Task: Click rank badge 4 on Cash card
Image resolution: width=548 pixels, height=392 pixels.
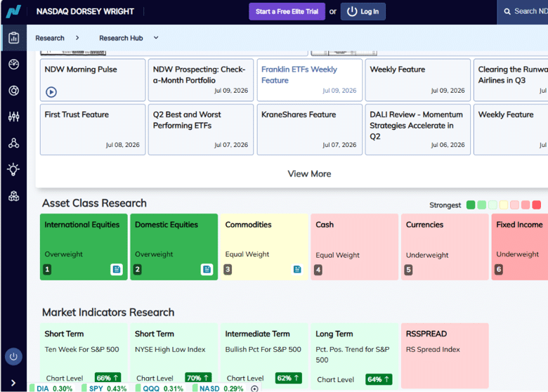Action: pos(318,270)
